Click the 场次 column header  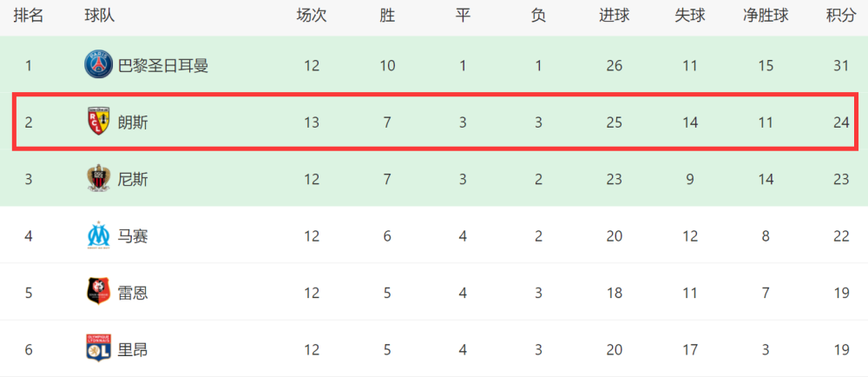tap(312, 16)
